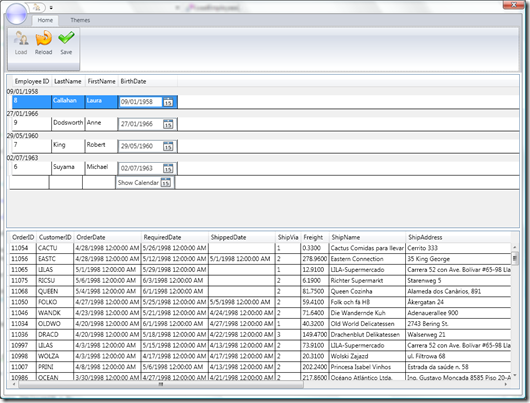The width and height of the screenshot is (530, 403).
Task: Open the round application menu orb
Action: tap(16, 14)
